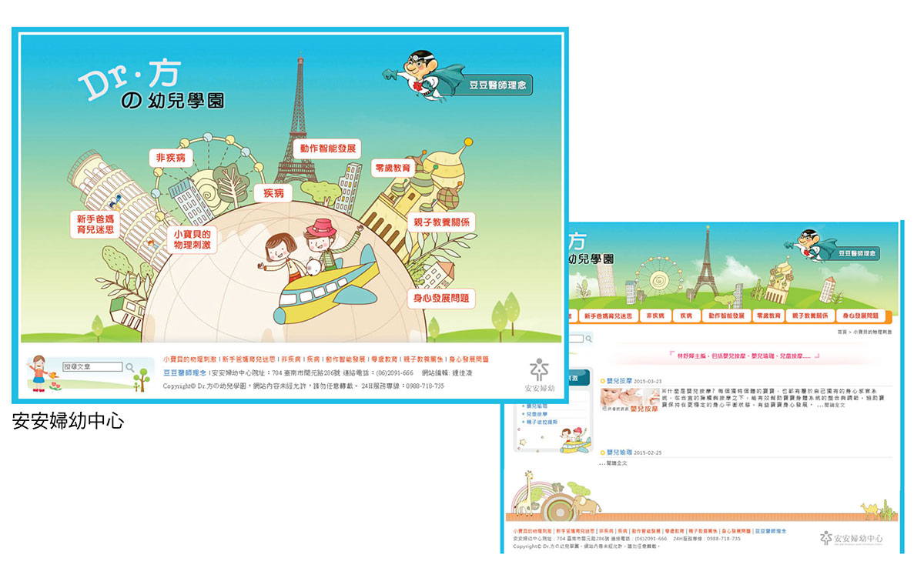Open 小寶貝的物理刺激 link in inner page footer
The height and width of the screenshot is (578, 924).
pyautogui.click(x=532, y=531)
